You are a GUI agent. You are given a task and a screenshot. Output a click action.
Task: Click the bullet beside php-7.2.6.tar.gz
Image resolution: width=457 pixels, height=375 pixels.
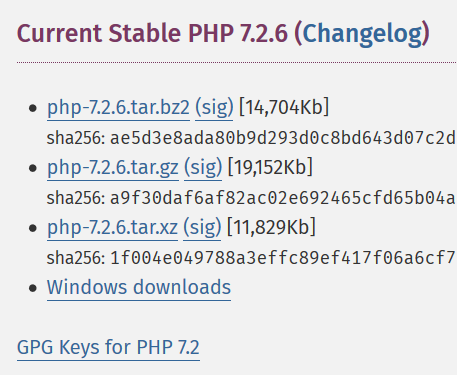33,168
